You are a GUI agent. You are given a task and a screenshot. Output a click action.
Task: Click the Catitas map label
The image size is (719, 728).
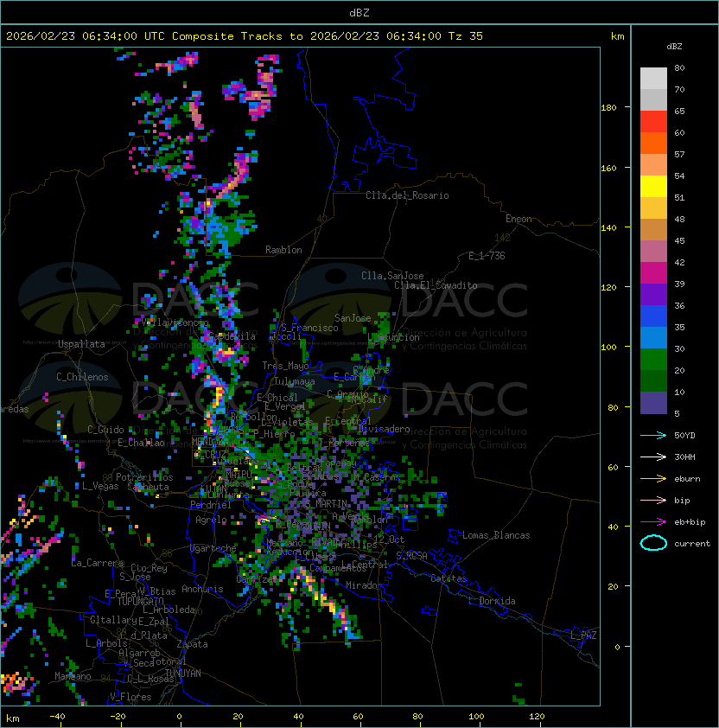(x=449, y=578)
